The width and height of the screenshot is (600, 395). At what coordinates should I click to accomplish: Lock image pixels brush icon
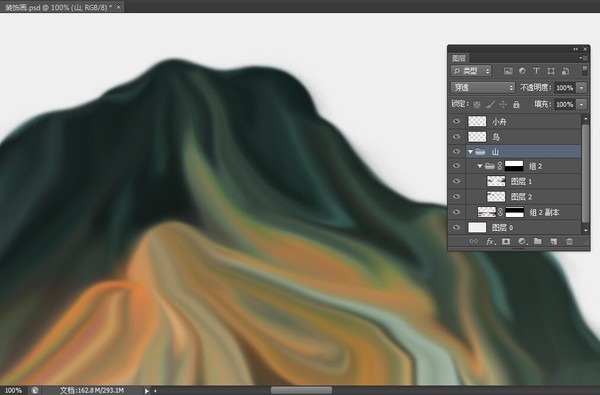click(x=490, y=104)
